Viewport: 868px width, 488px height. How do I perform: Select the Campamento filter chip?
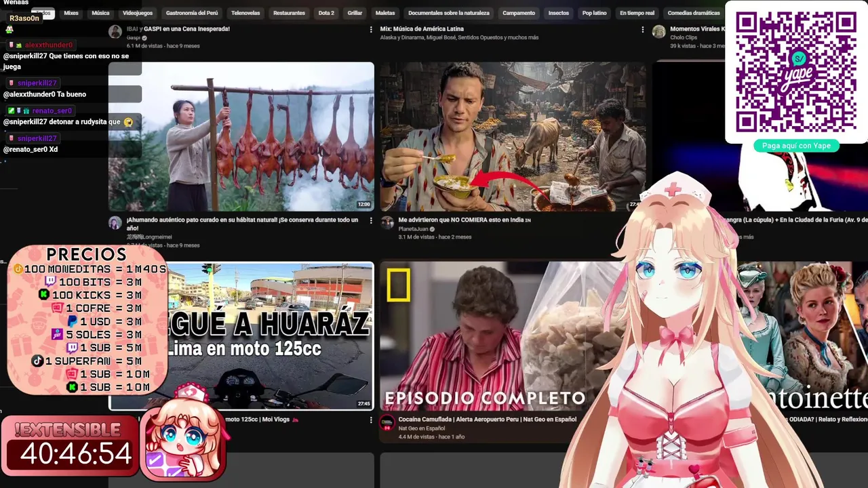click(x=519, y=13)
